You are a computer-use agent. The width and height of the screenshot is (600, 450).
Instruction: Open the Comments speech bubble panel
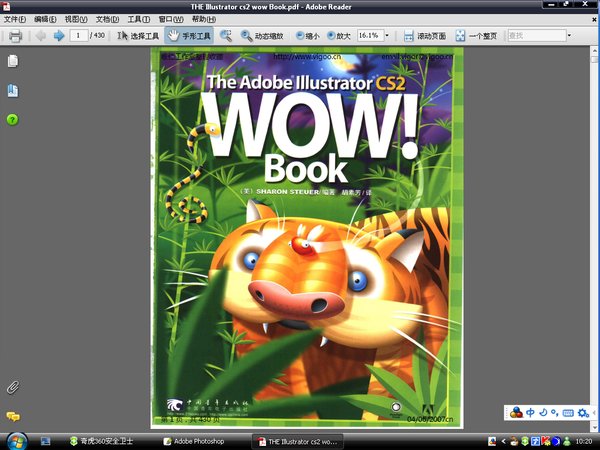13,416
